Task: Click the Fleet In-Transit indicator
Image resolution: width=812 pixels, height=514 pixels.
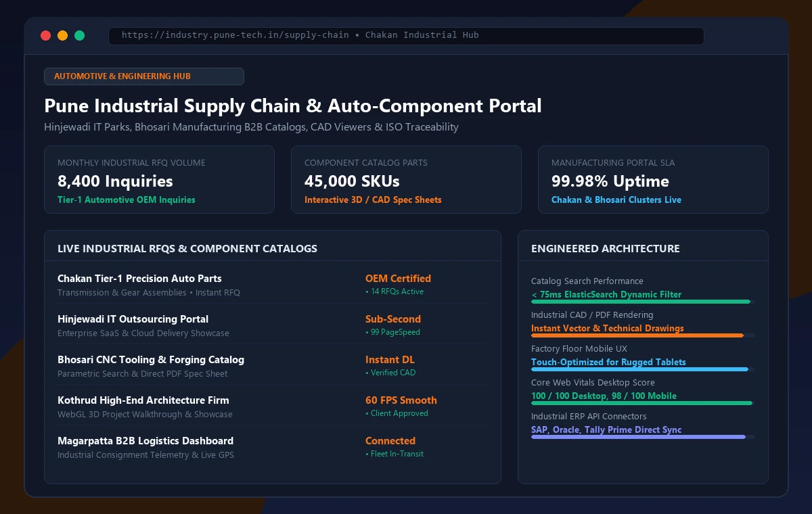Action: pyautogui.click(x=394, y=454)
